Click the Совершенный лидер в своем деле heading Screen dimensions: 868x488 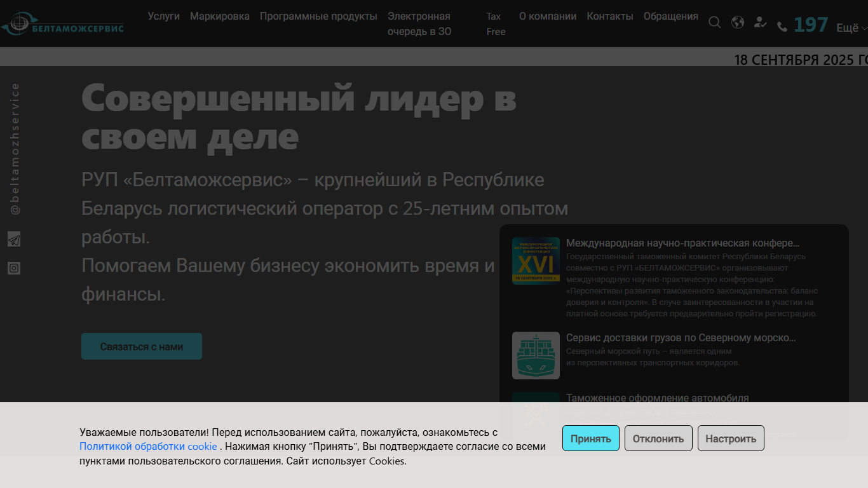[x=299, y=117]
